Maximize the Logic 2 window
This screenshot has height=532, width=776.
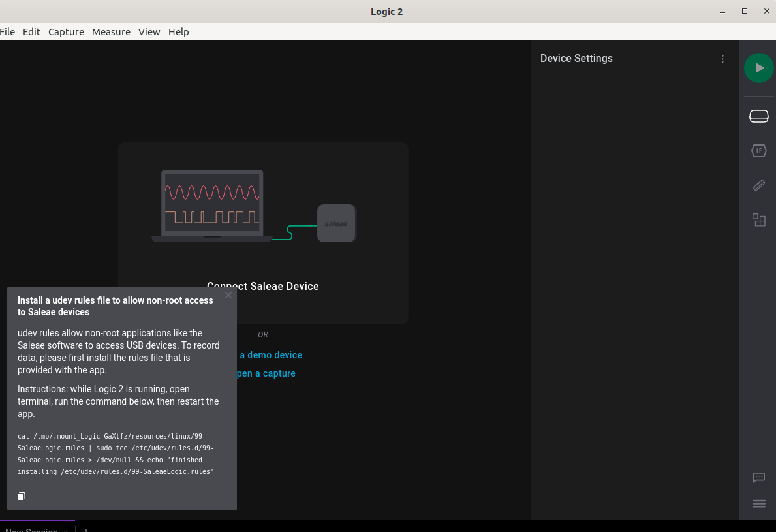pos(744,11)
